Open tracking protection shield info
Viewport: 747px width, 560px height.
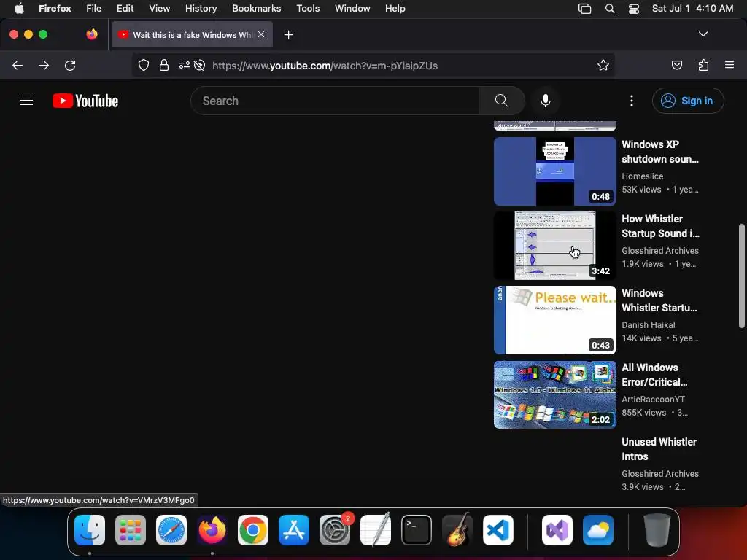[x=144, y=65]
